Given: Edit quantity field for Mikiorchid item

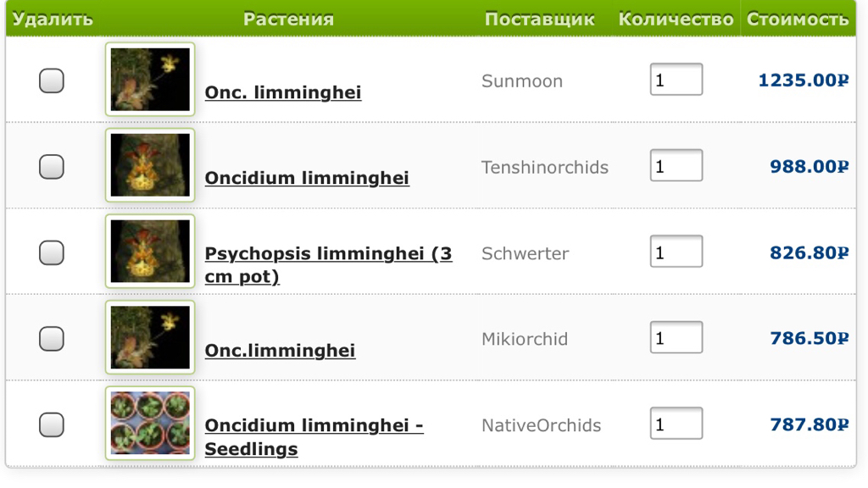Looking at the screenshot, I should click(x=676, y=337).
